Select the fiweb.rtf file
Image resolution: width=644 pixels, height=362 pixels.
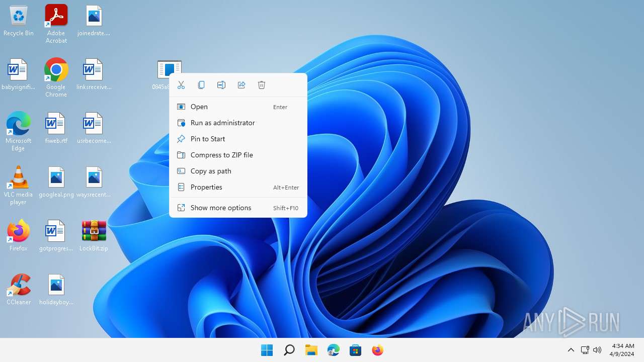(x=56, y=129)
